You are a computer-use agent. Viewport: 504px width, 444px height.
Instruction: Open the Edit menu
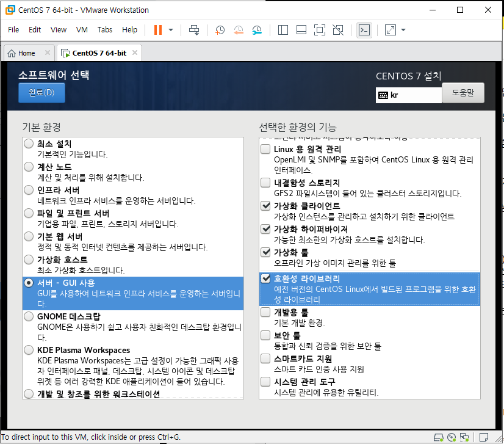(35, 29)
